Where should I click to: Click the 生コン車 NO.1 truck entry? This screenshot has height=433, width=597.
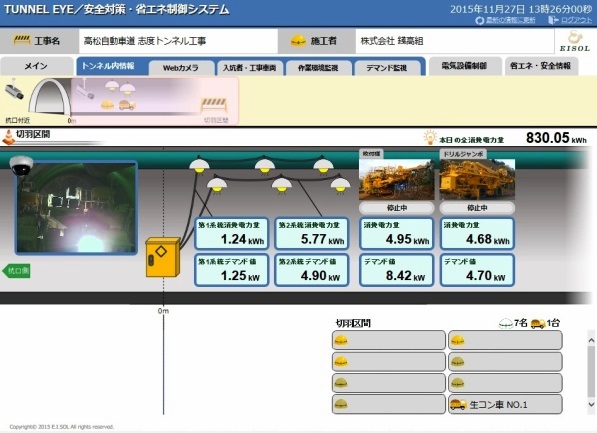505,404
